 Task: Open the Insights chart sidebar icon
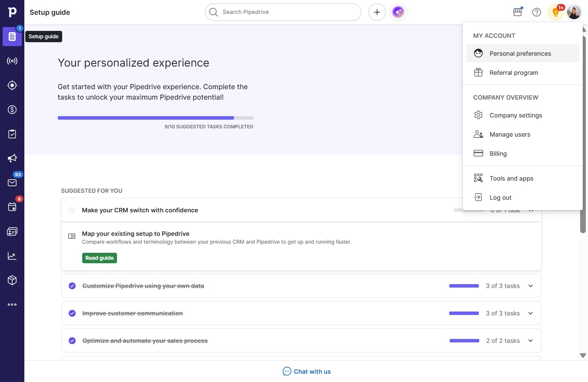point(12,256)
